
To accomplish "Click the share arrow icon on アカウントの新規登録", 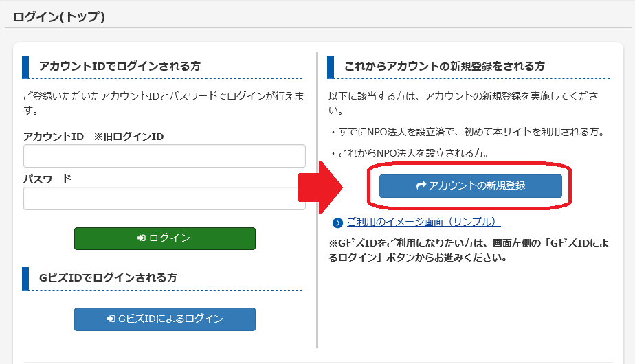I will point(421,185).
